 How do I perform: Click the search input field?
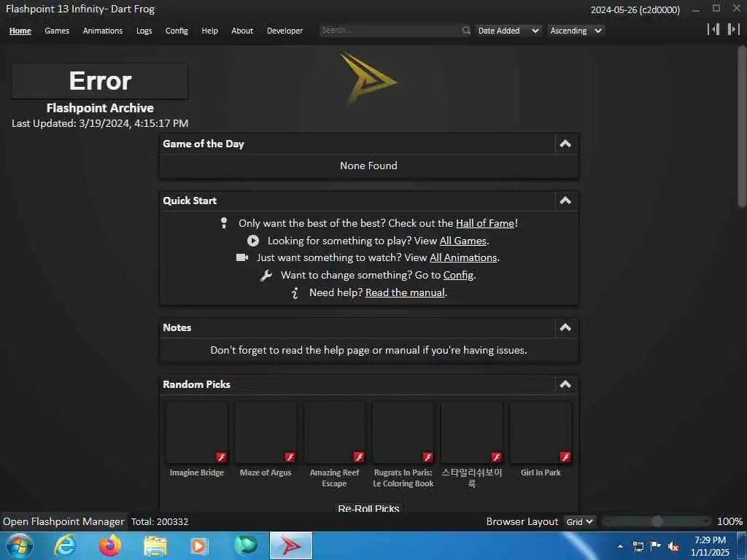391,31
